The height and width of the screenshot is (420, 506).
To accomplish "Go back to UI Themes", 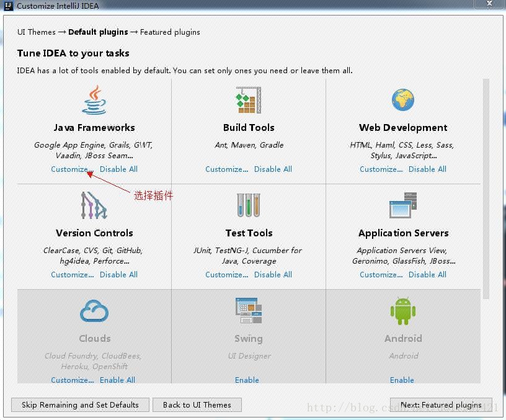I will pyautogui.click(x=197, y=405).
